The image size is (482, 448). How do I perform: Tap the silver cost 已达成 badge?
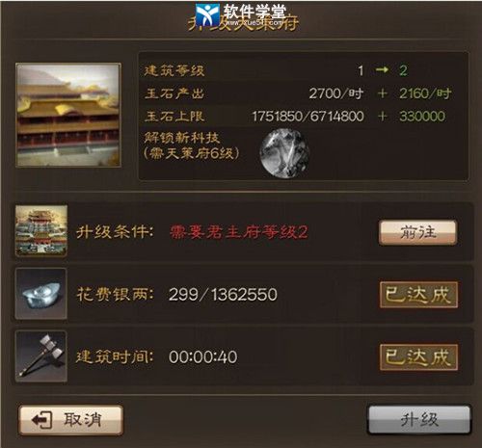click(x=418, y=295)
